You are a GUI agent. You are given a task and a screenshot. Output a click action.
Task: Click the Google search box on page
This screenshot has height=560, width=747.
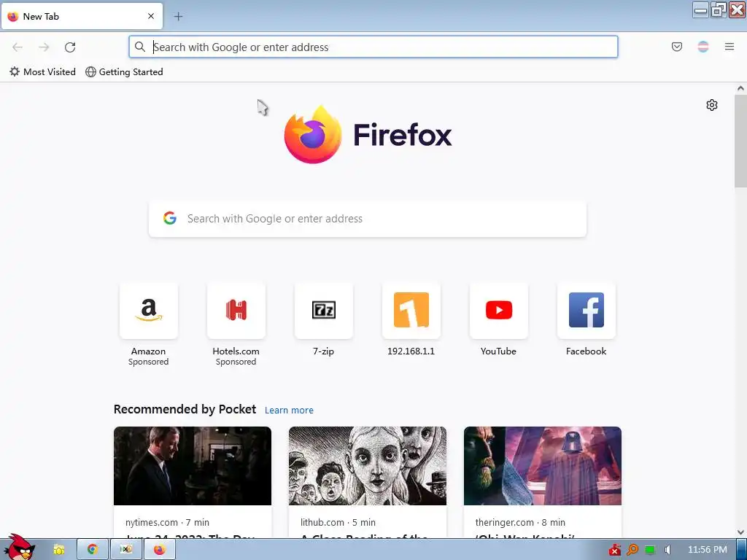coord(368,219)
